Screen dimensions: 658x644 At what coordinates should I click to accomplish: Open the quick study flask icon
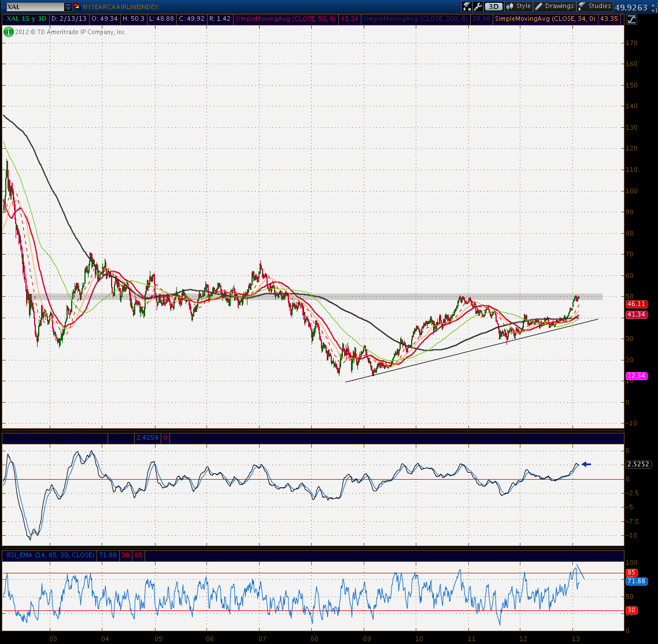tap(467, 6)
